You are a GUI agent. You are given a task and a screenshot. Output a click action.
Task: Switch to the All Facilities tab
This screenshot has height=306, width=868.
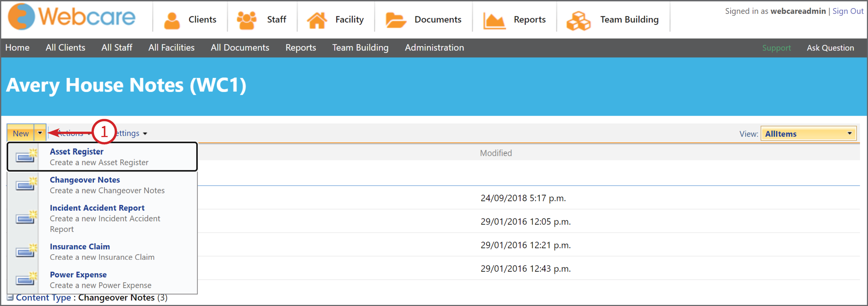coord(171,48)
